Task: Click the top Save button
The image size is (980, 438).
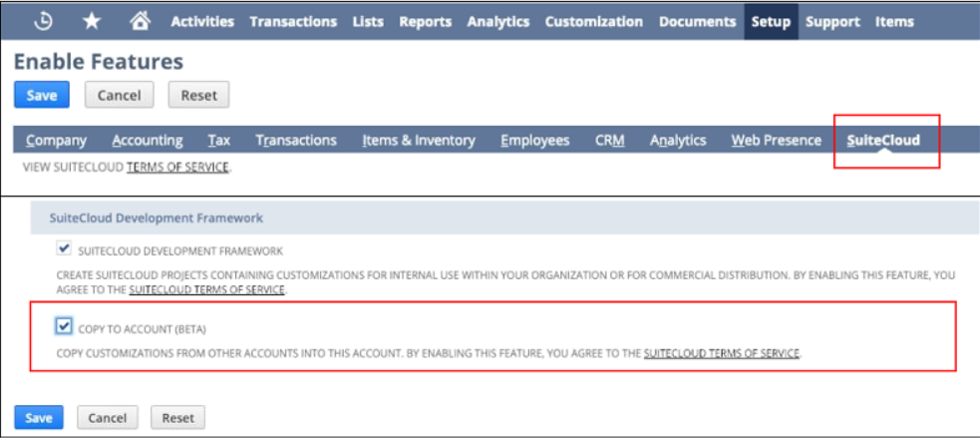Action: (42, 96)
